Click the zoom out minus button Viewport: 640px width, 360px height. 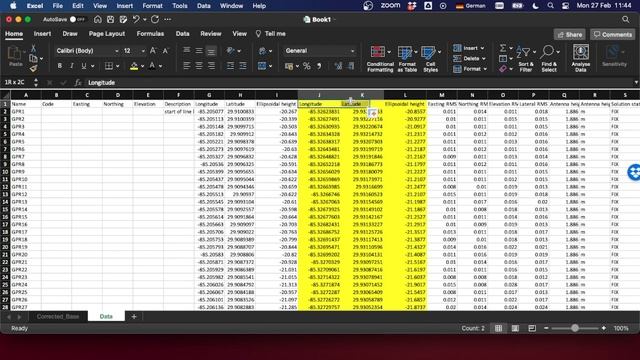(x=546, y=328)
